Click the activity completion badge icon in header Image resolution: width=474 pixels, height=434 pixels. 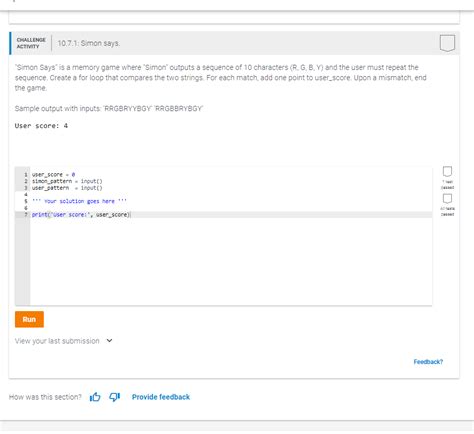447,43
